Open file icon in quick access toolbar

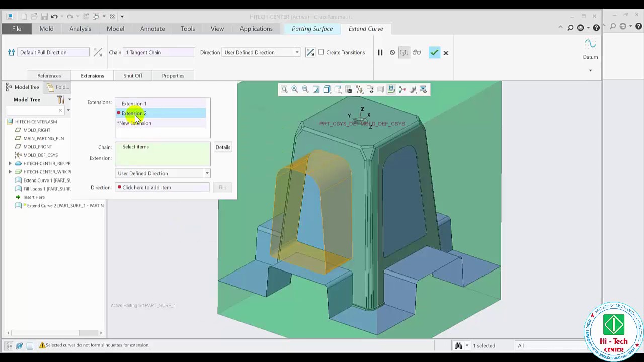tap(34, 16)
